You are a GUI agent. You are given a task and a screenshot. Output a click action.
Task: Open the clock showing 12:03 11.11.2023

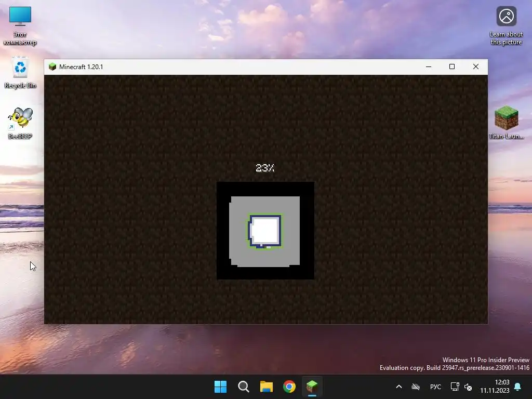click(x=495, y=387)
